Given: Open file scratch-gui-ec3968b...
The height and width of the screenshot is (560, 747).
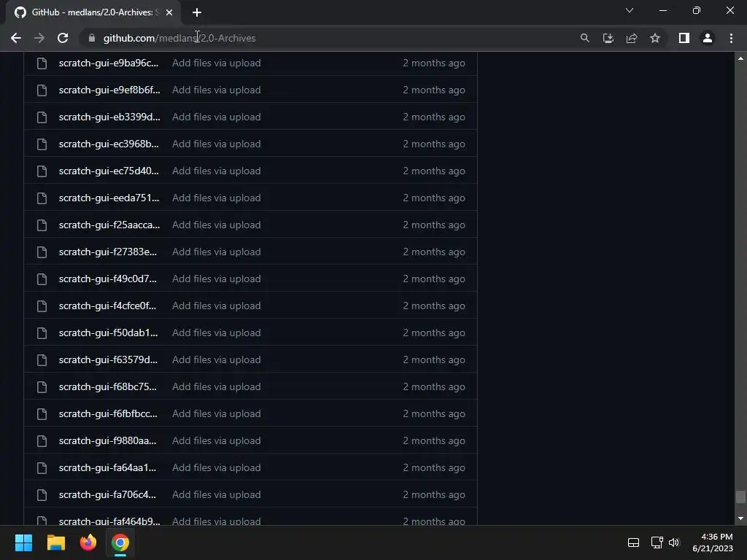Looking at the screenshot, I should (x=109, y=144).
